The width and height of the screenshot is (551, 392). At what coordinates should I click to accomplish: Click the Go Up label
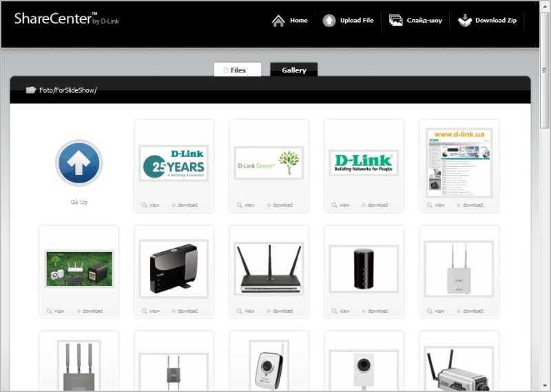coord(79,202)
